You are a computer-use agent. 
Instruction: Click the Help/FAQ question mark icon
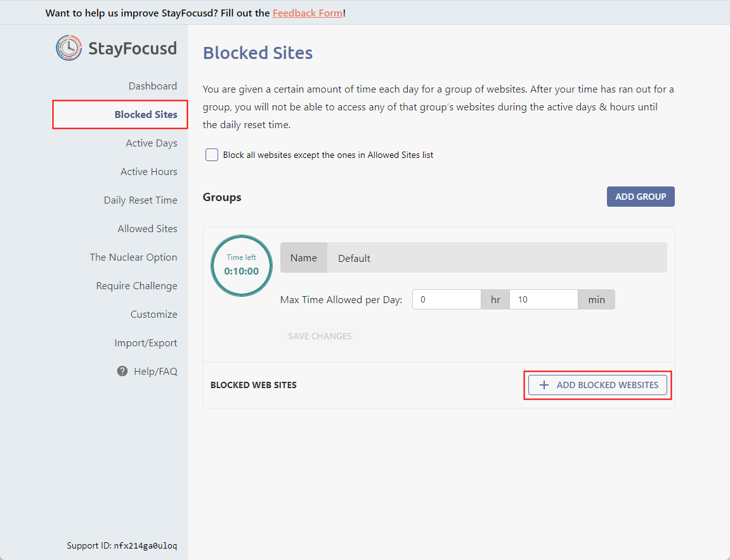(x=122, y=371)
